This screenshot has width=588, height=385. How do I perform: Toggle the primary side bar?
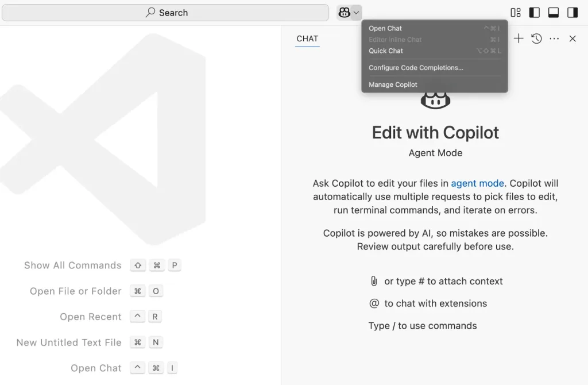[535, 13]
